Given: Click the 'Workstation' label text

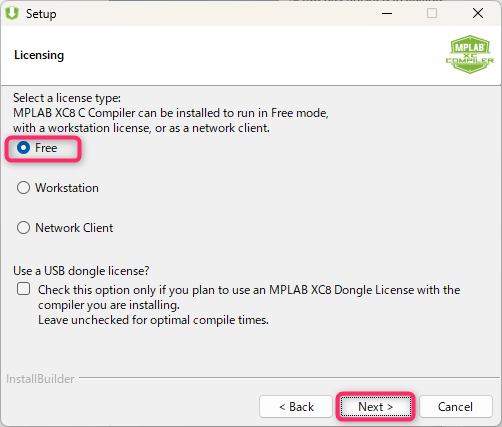Looking at the screenshot, I should pyautogui.click(x=67, y=188).
